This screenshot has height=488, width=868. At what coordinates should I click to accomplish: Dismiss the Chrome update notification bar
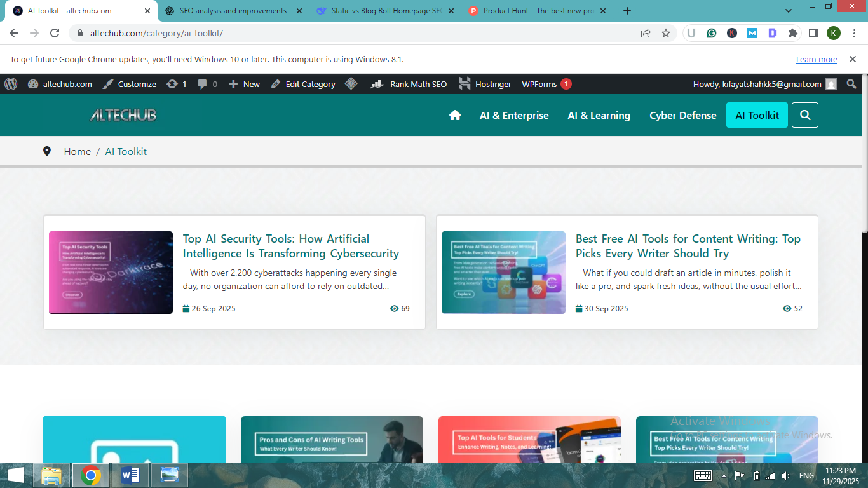coord(852,59)
